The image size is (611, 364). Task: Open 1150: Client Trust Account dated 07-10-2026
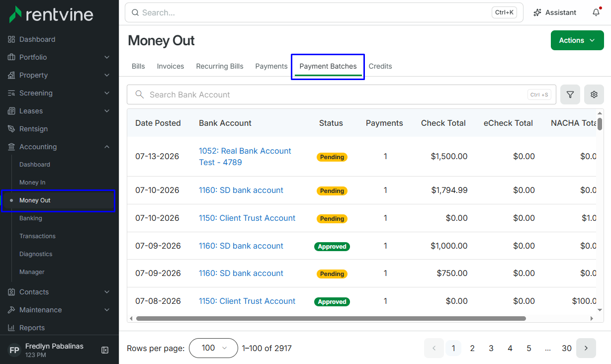click(247, 218)
